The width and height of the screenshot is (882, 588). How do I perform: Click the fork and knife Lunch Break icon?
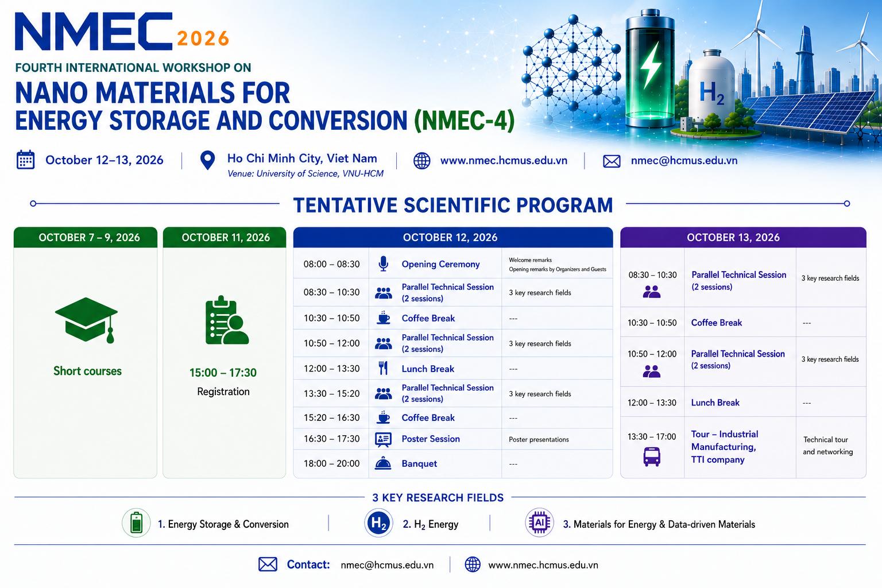click(x=383, y=368)
